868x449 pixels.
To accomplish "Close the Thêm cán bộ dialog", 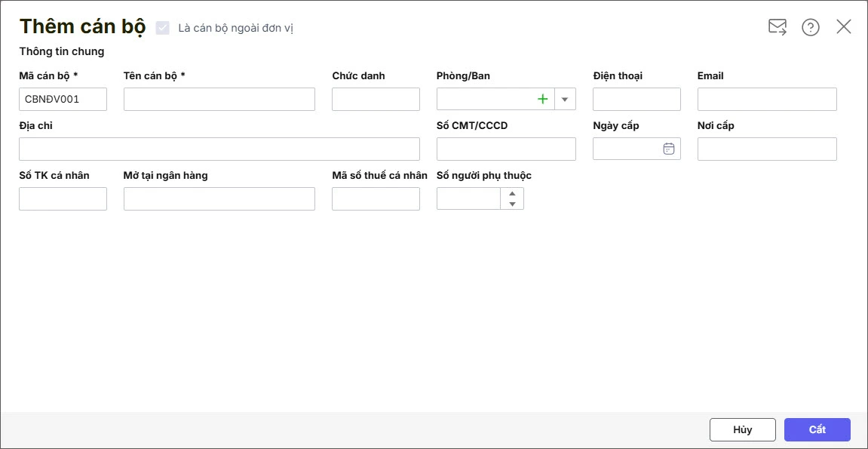I will (844, 27).
